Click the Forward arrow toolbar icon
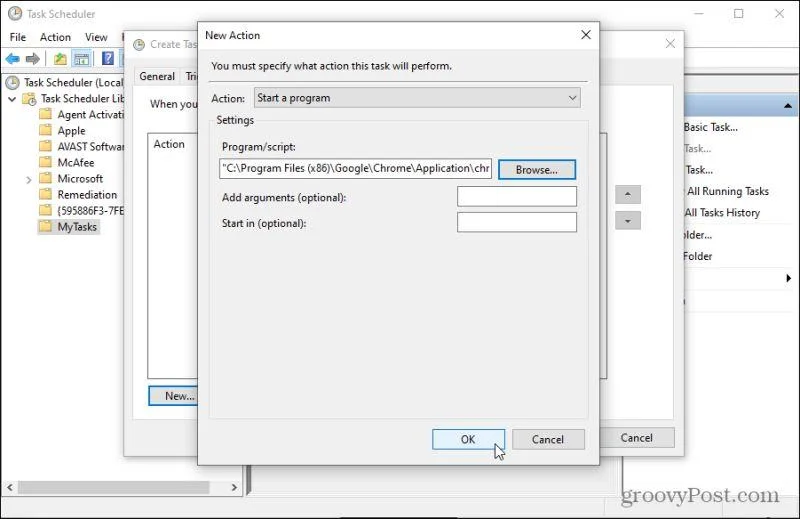800x519 pixels. tap(33, 59)
